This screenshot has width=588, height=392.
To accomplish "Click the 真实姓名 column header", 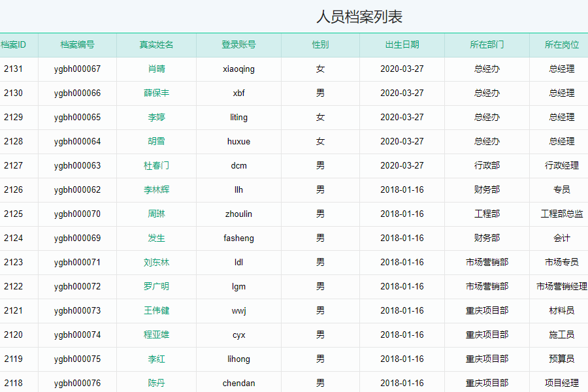I will [156, 45].
